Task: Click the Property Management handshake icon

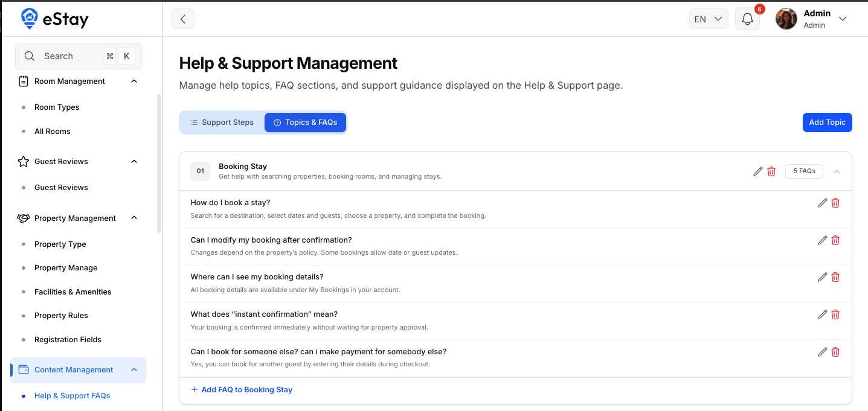Action: tap(24, 218)
